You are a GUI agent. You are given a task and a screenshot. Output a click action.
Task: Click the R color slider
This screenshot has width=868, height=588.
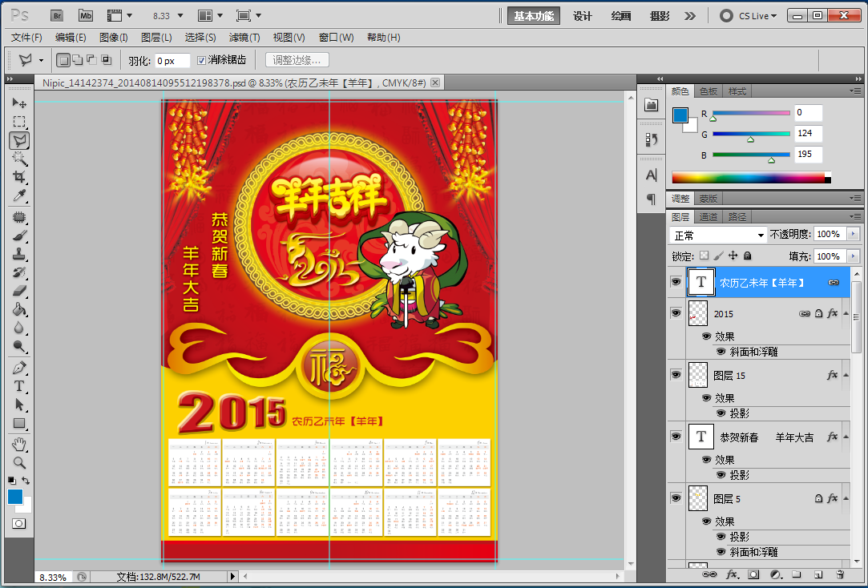pyautogui.click(x=751, y=113)
